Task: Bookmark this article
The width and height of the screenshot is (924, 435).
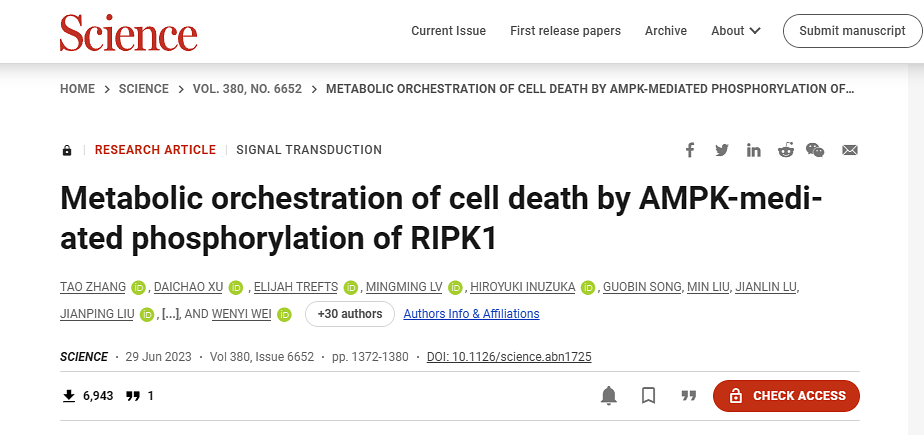Action: pyautogui.click(x=648, y=396)
